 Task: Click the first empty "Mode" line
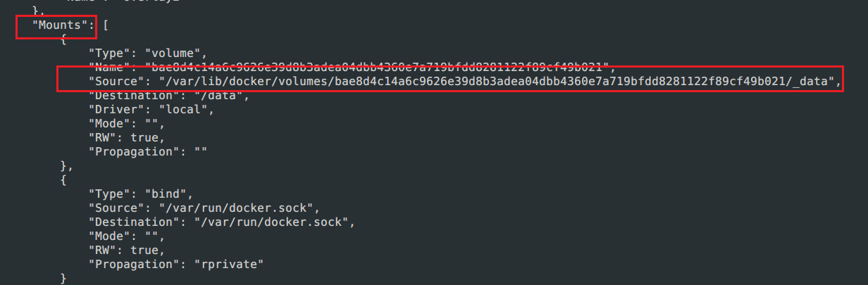tap(126, 123)
